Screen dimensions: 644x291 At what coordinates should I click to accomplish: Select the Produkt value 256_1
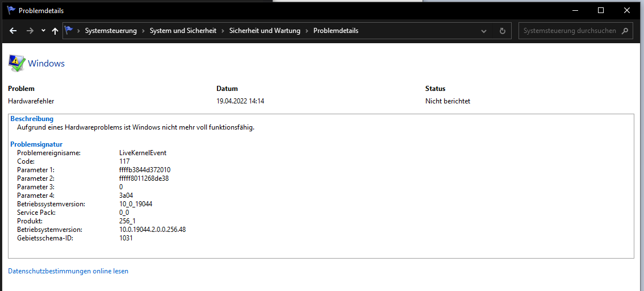127,221
